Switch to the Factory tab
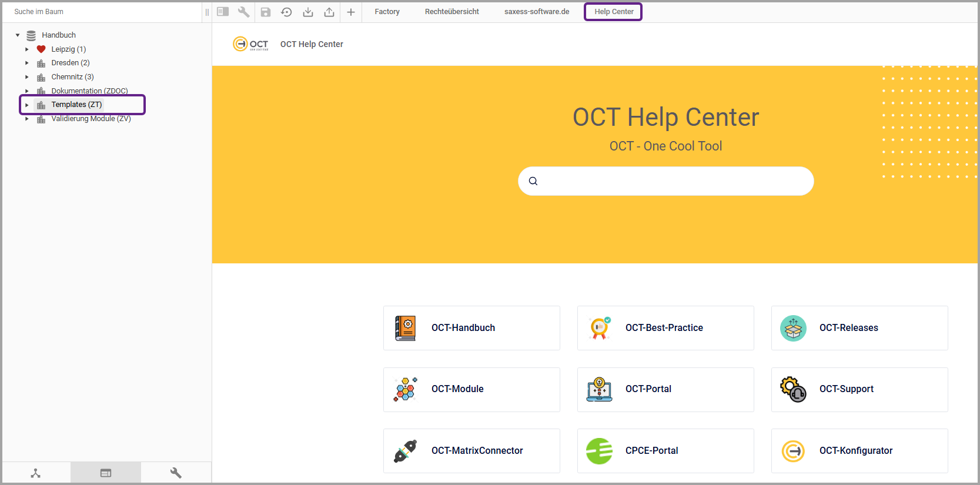The image size is (980, 485). 387,12
